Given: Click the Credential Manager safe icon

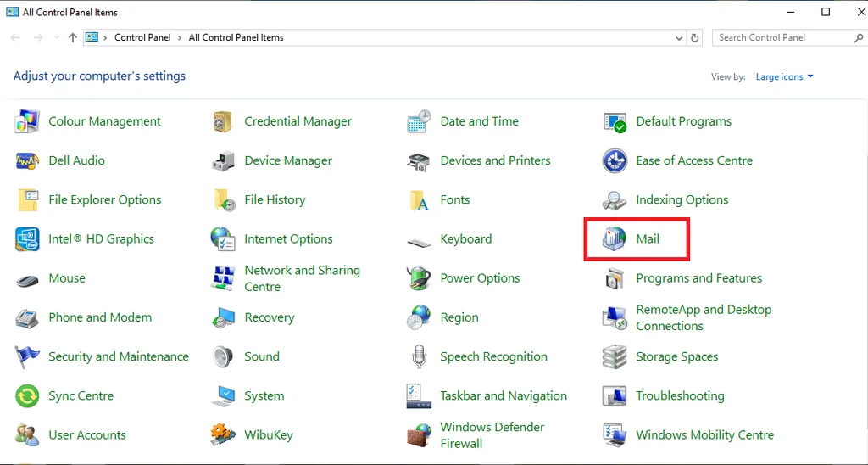Looking at the screenshot, I should click(223, 121).
